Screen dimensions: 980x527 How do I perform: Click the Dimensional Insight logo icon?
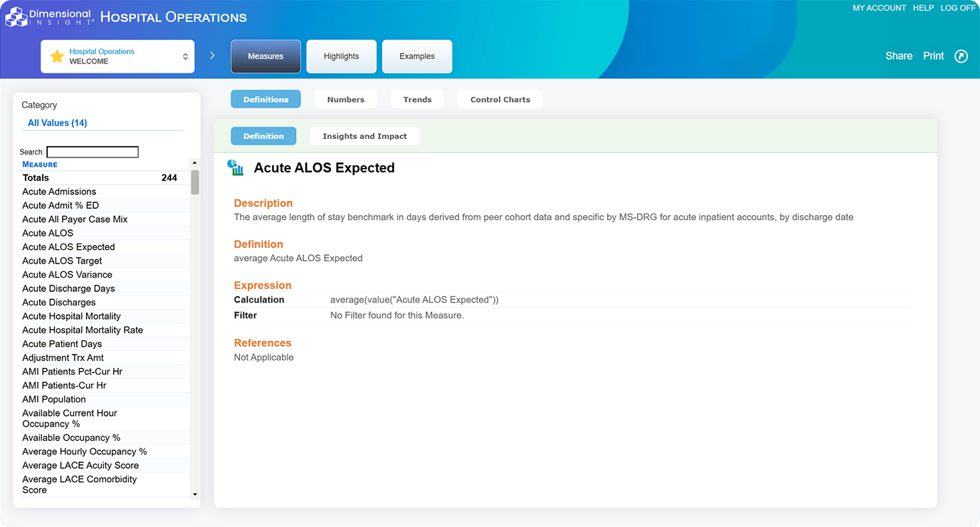click(x=16, y=17)
